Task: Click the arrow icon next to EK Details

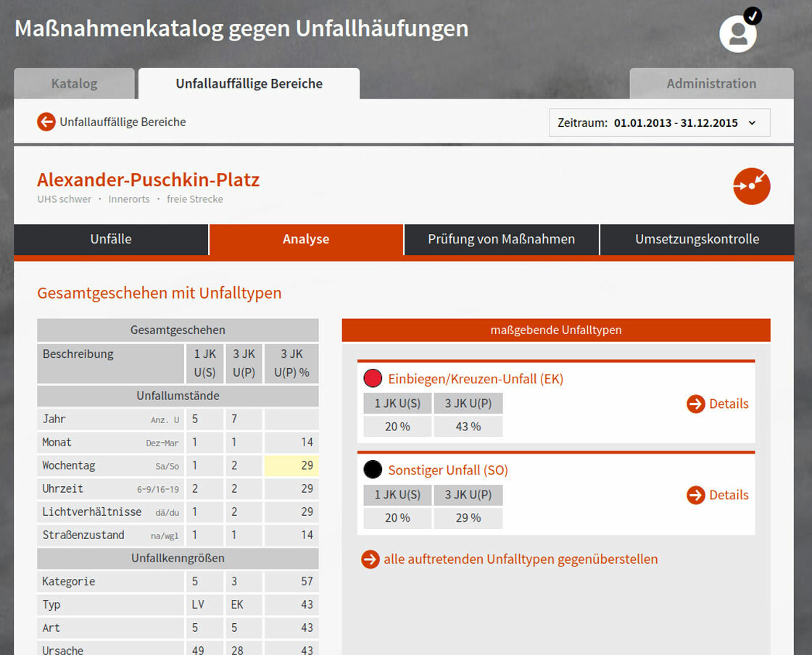Action: 694,404
